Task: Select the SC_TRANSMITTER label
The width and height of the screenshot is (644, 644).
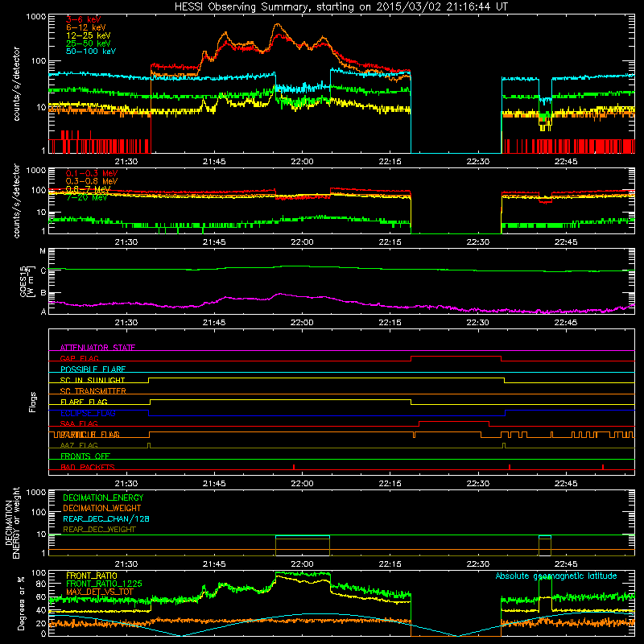Action: [x=93, y=390]
